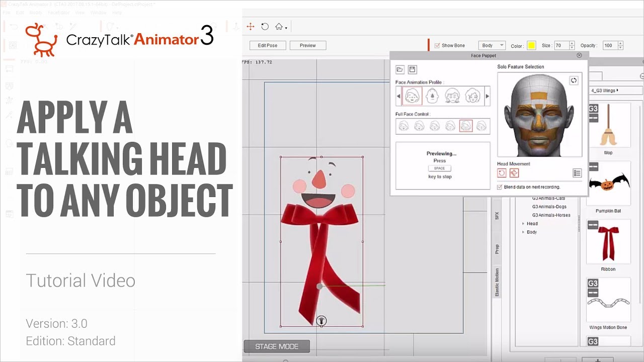
Task: Click the Edit Pose button
Action: (x=268, y=45)
